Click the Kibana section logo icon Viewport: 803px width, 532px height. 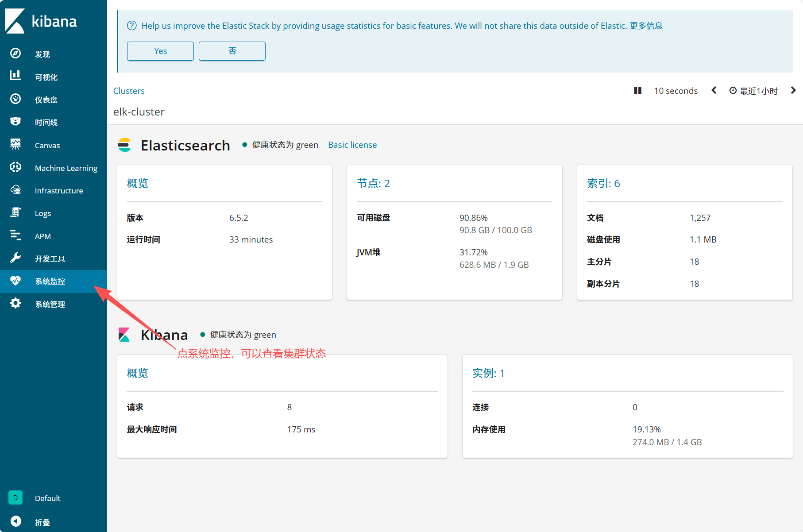click(124, 335)
